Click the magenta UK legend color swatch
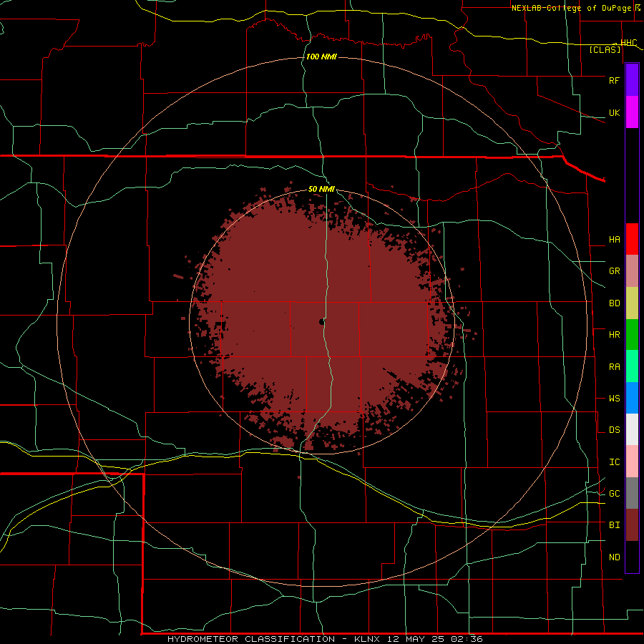The height and width of the screenshot is (644, 644). pyautogui.click(x=632, y=112)
